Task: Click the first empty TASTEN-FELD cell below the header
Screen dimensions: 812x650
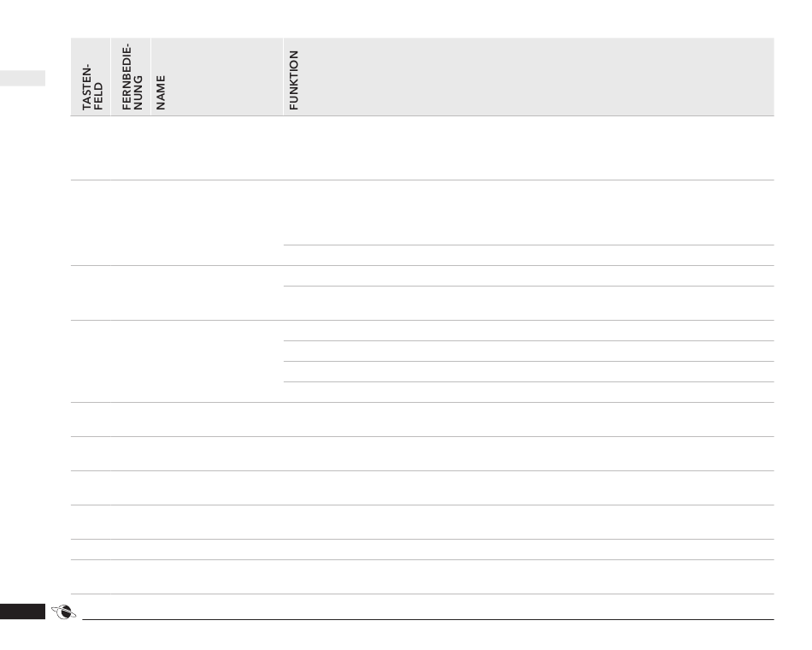Action: click(91, 148)
